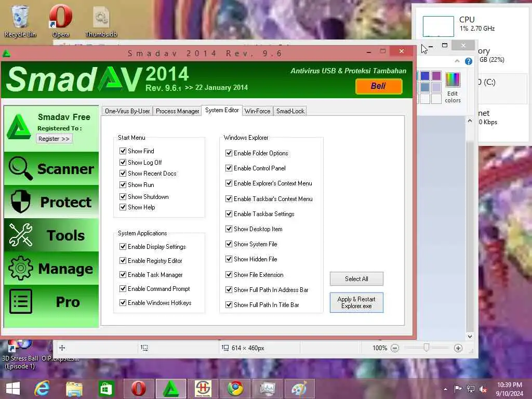Toggle Show File Extension checkbox
Viewport: 532px width, 399px height.
[x=229, y=274]
